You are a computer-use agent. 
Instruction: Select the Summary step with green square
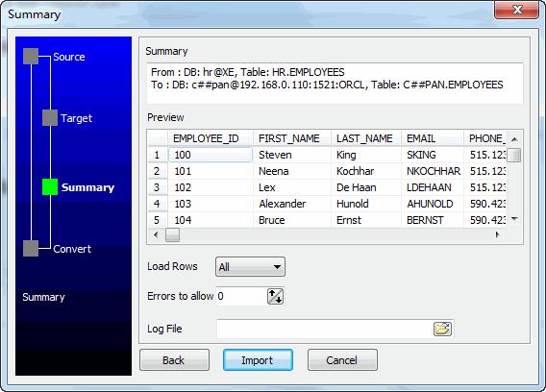click(79, 187)
